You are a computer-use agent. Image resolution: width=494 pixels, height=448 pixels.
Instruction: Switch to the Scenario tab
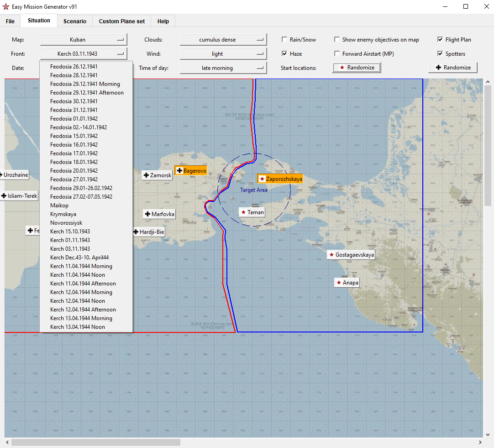coord(75,21)
